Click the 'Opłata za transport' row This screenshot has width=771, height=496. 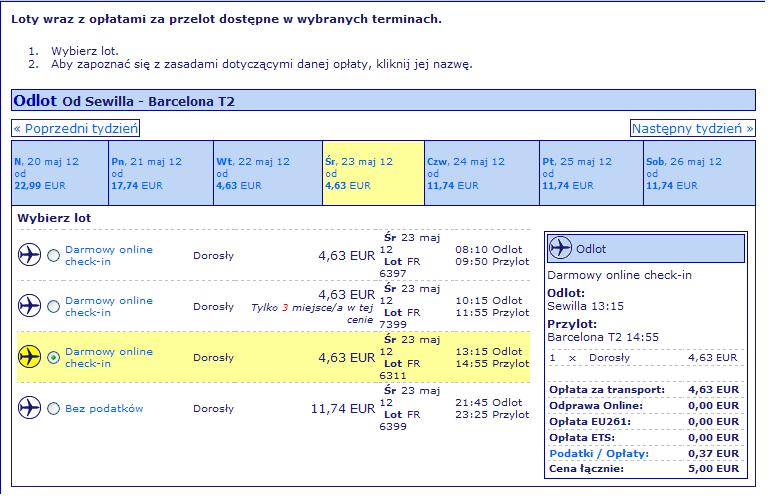click(x=644, y=389)
